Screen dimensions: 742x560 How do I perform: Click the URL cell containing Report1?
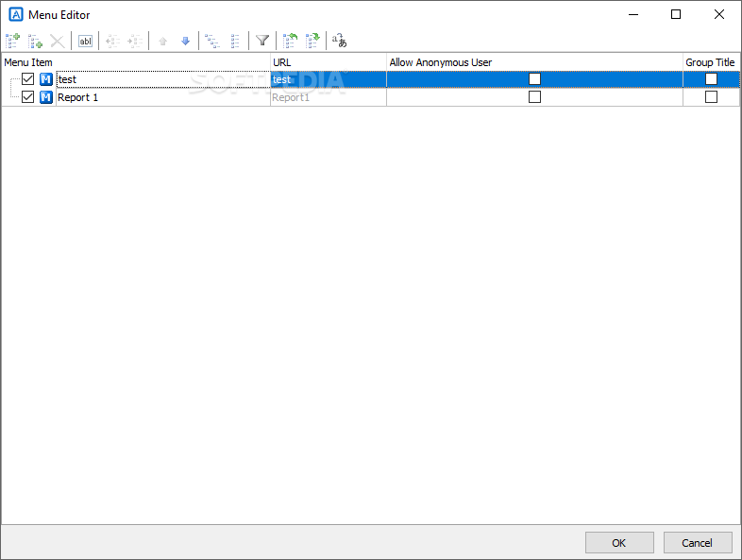(329, 97)
